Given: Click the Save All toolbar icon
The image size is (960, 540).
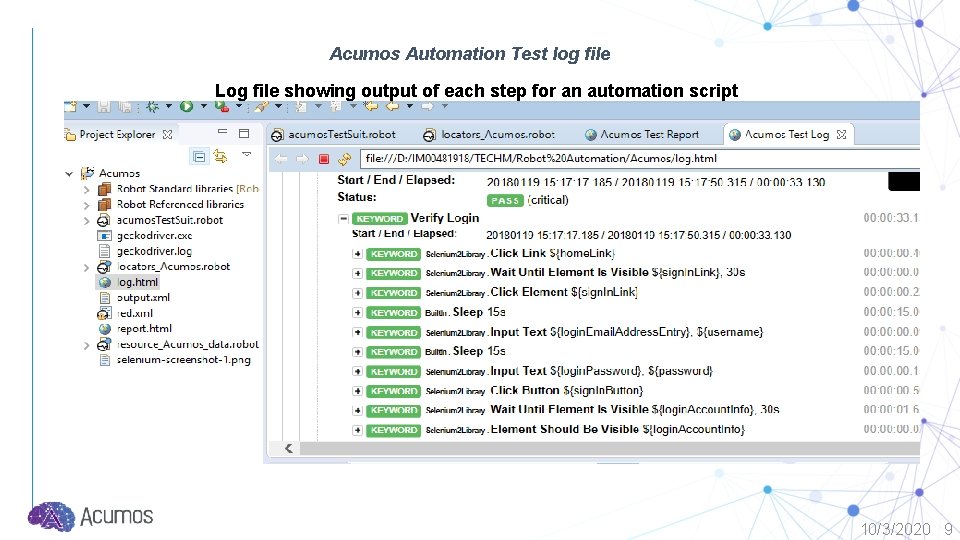Looking at the screenshot, I should click(125, 107).
